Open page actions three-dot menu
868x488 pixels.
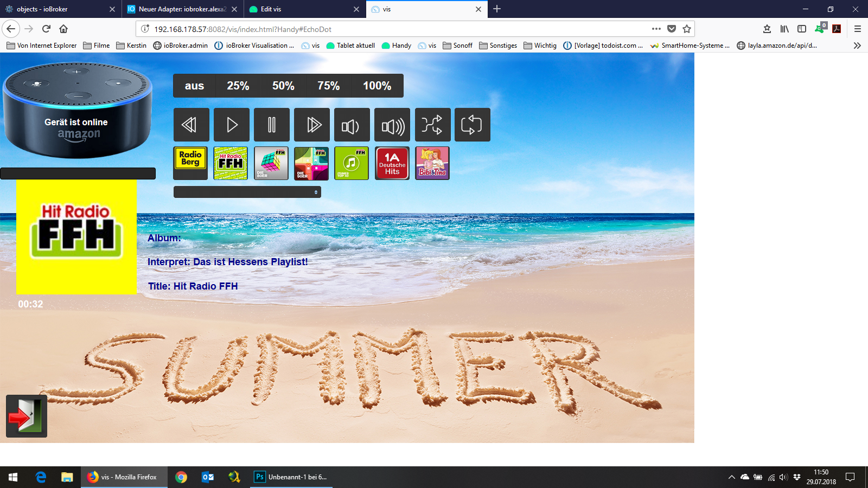[656, 29]
